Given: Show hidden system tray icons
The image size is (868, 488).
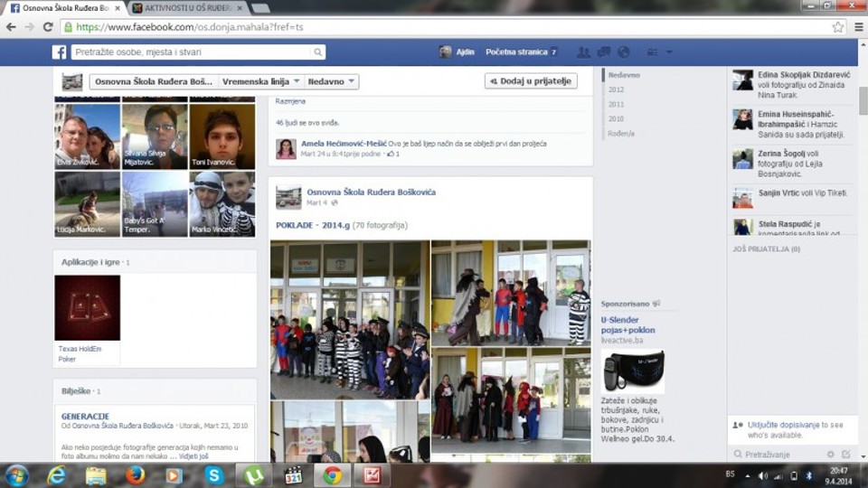Looking at the screenshot, I should (748, 476).
